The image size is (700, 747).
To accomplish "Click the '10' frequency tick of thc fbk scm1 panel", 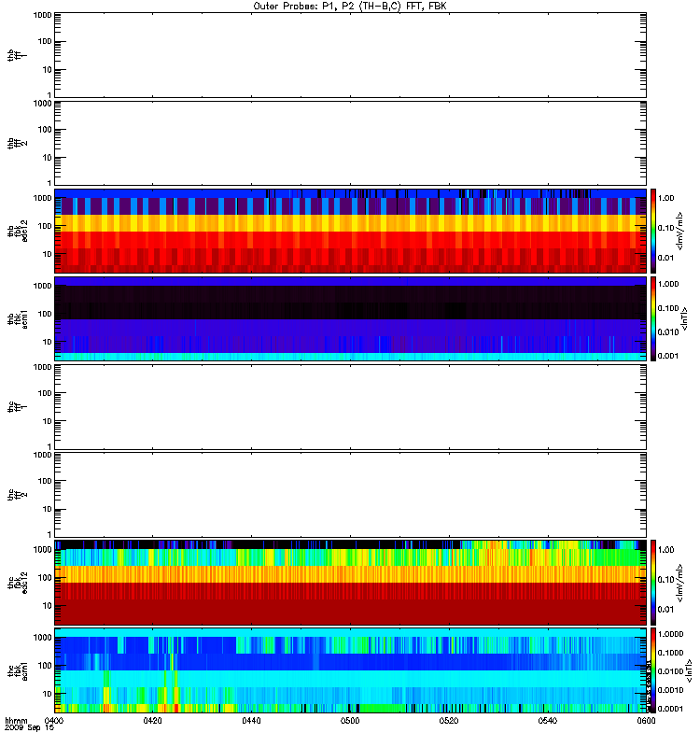I will coord(48,694).
